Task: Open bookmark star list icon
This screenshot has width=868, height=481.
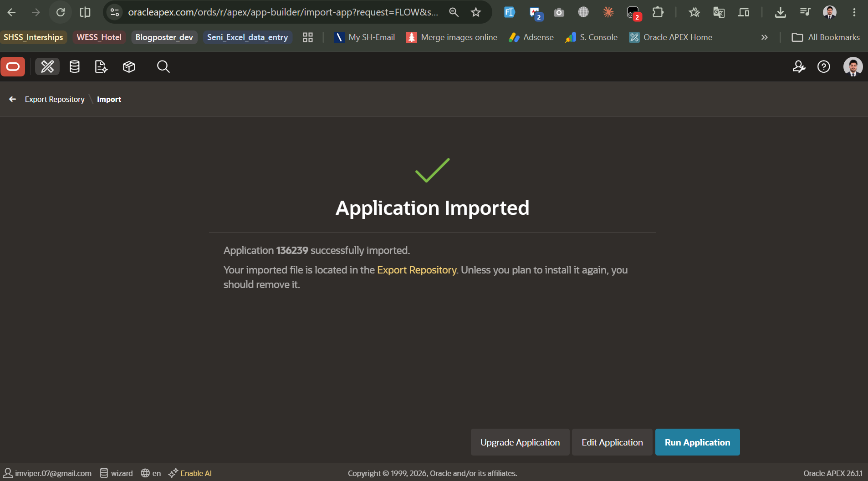Action: point(694,12)
